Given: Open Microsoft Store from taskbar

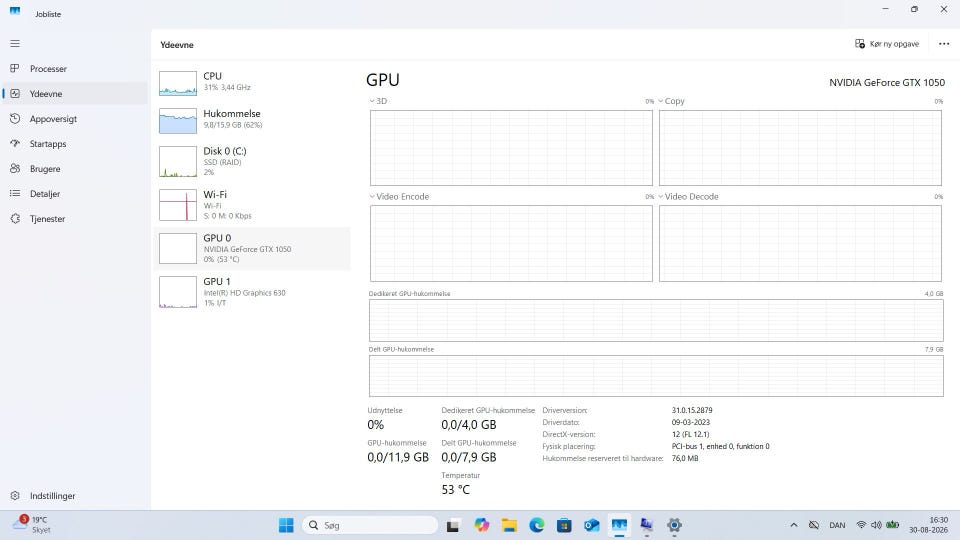Looking at the screenshot, I should click(x=564, y=525).
